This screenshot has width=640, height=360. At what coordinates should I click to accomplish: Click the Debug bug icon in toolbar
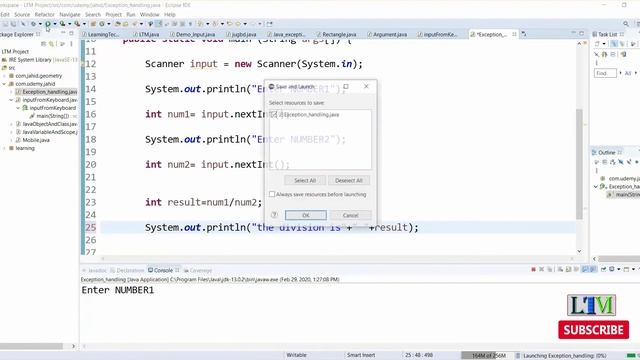tap(33, 24)
